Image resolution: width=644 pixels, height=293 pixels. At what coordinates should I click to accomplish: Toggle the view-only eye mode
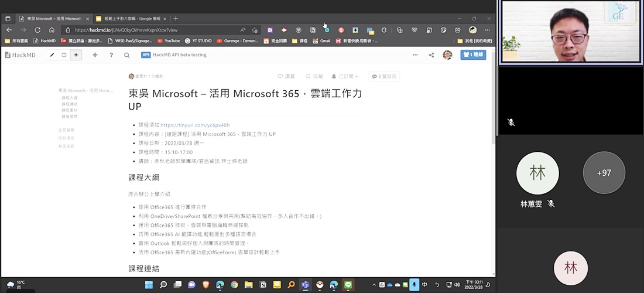coord(76,55)
